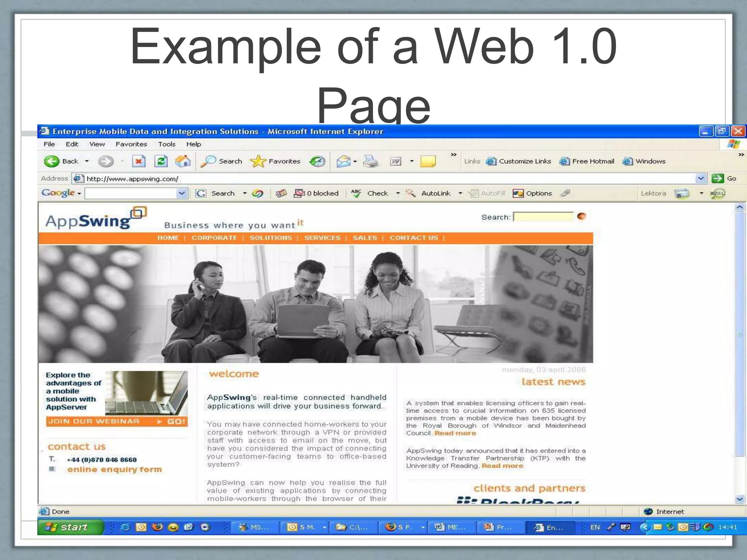Click the AutoLink button
Image resolution: width=747 pixels, height=560 pixels.
click(x=428, y=193)
